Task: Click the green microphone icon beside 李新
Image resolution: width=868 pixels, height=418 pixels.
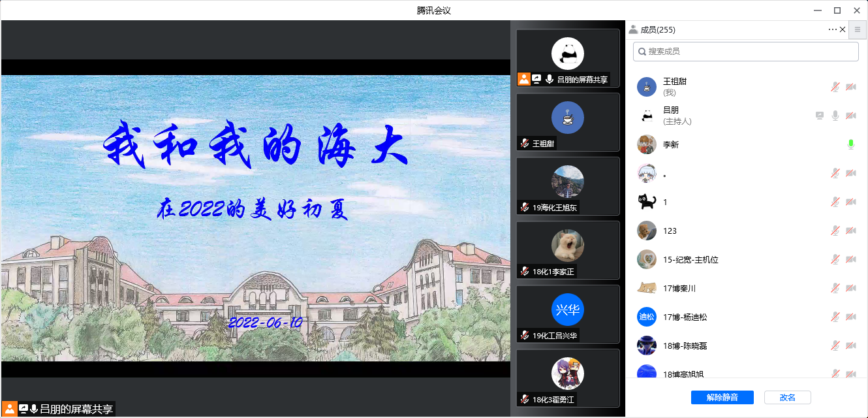Action: click(850, 144)
